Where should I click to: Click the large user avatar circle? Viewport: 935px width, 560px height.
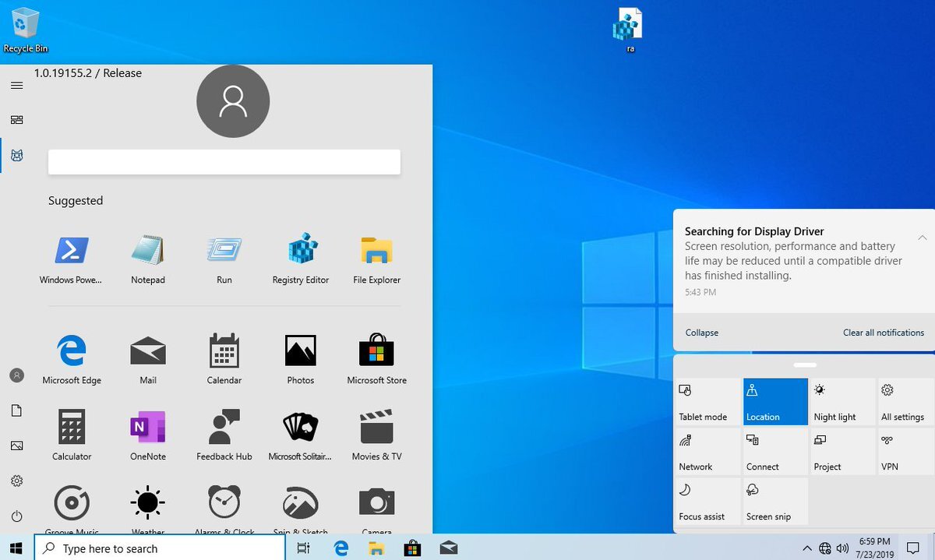click(x=233, y=101)
